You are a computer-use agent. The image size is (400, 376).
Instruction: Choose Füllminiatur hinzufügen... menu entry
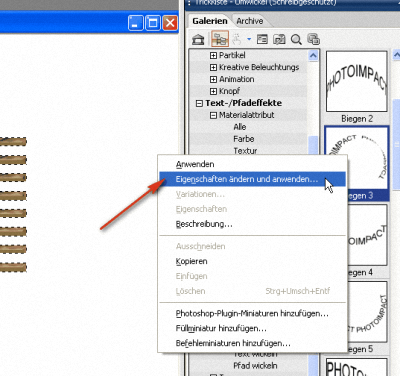coord(221,328)
